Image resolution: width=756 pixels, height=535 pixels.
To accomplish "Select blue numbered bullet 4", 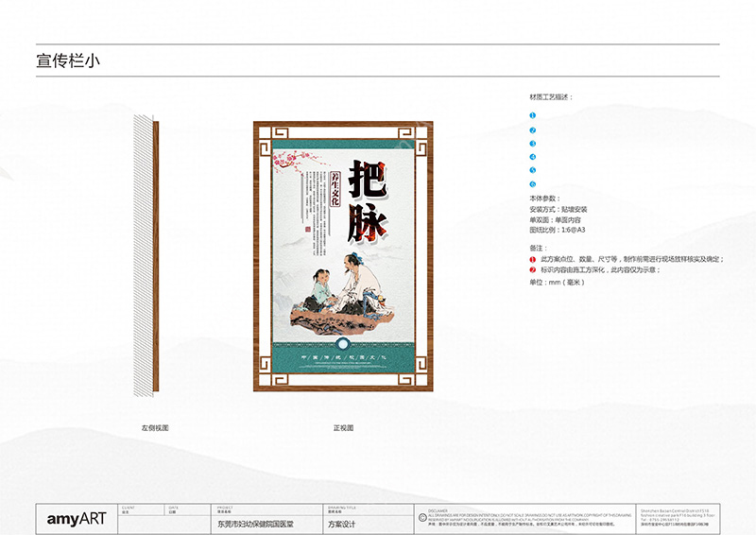I will 533,157.
